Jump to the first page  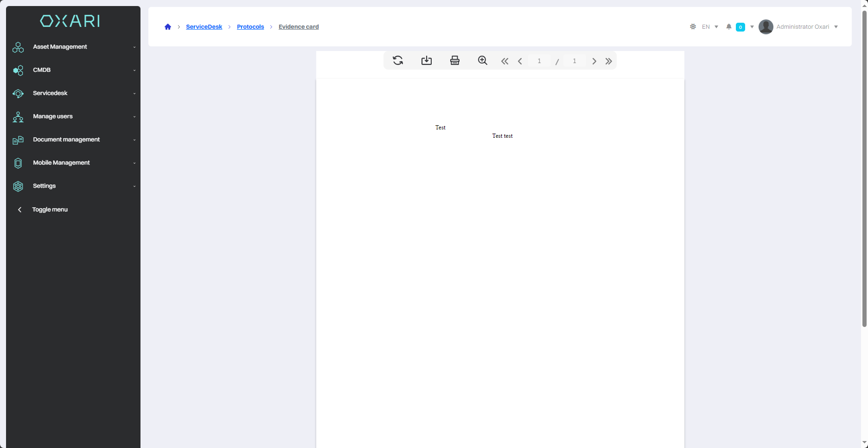(x=504, y=61)
